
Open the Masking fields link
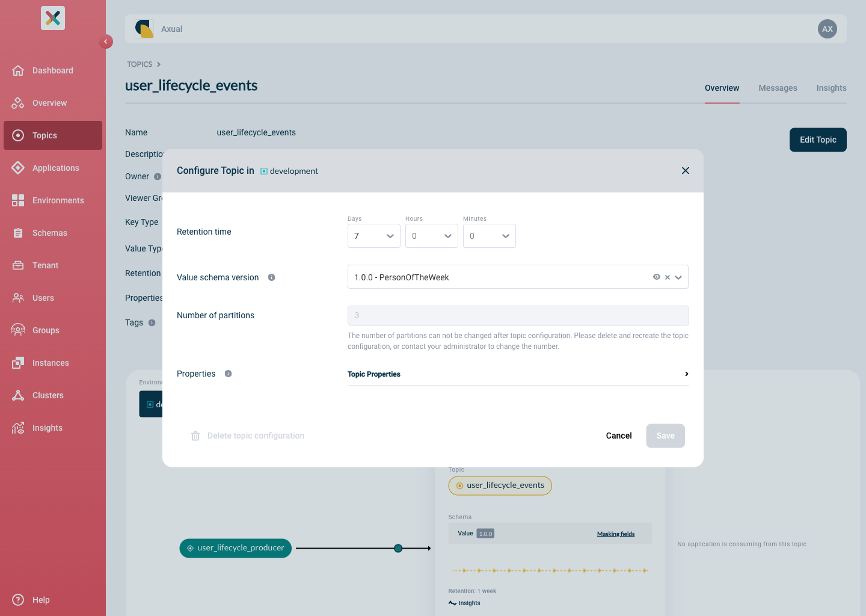pyautogui.click(x=616, y=534)
